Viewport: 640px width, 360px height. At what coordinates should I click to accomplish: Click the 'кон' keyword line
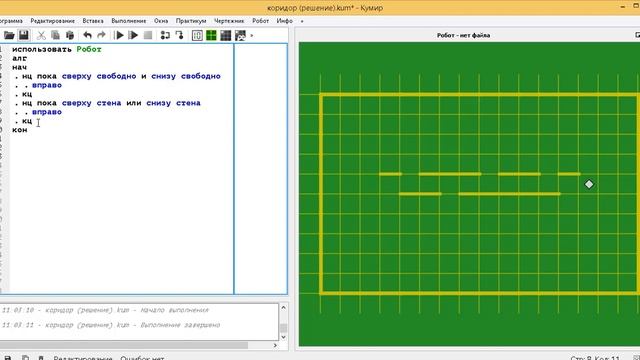click(x=20, y=130)
